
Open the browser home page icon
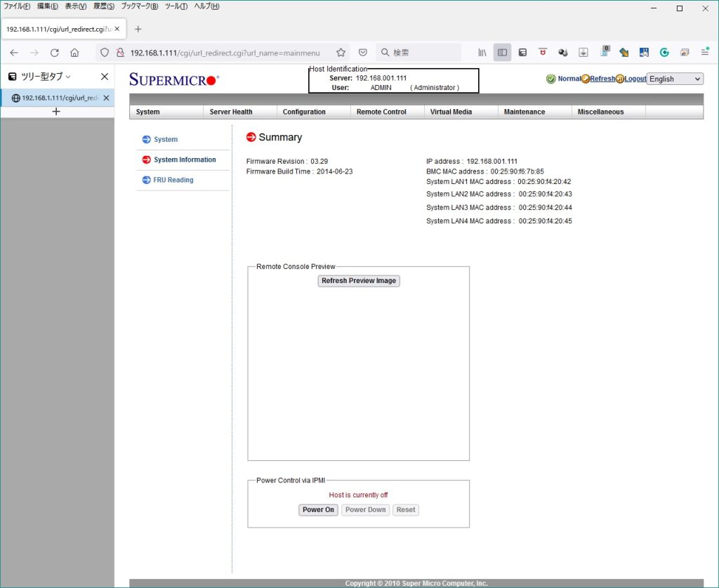[74, 53]
